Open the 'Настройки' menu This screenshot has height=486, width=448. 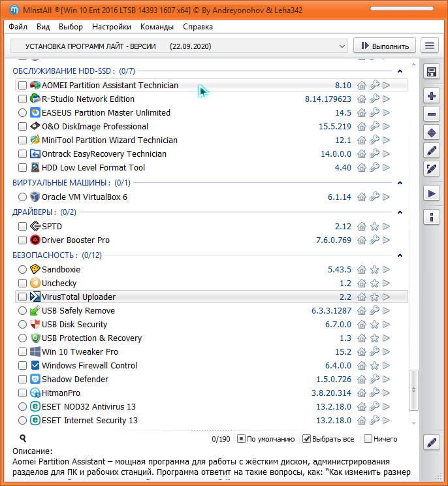coord(112,27)
